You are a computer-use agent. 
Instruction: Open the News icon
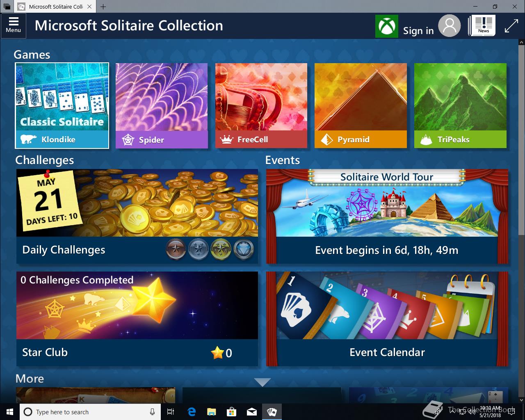tap(482, 25)
